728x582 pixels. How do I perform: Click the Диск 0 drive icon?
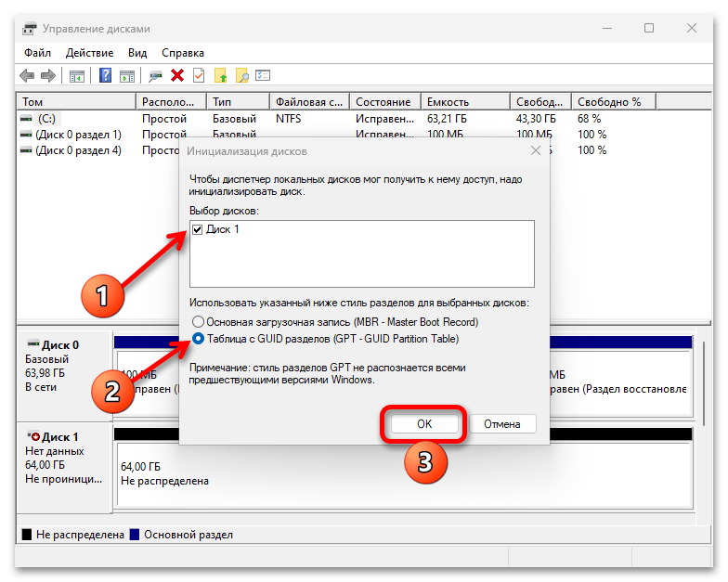coord(33,344)
